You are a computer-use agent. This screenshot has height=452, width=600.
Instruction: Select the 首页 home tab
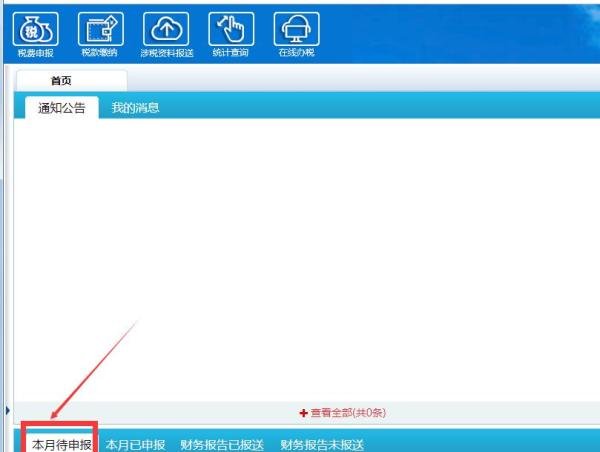(72, 81)
